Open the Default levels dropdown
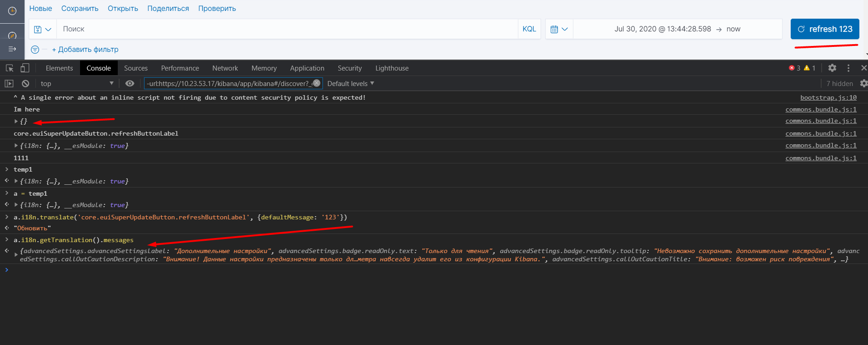 (x=351, y=83)
